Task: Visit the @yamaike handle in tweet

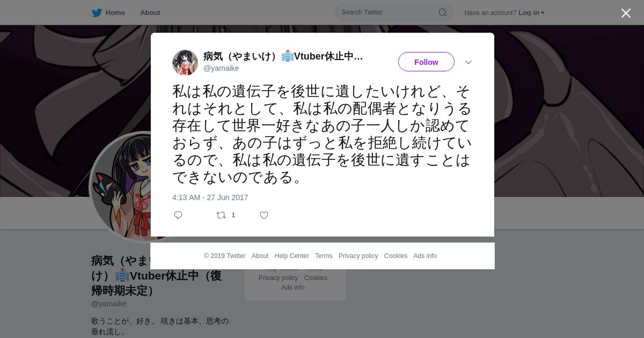Action: point(221,68)
